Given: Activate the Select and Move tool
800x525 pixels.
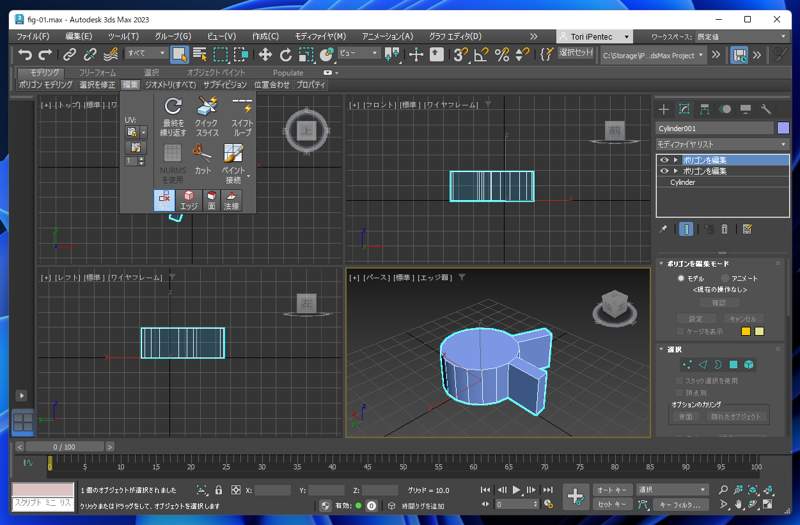Looking at the screenshot, I should (x=265, y=54).
